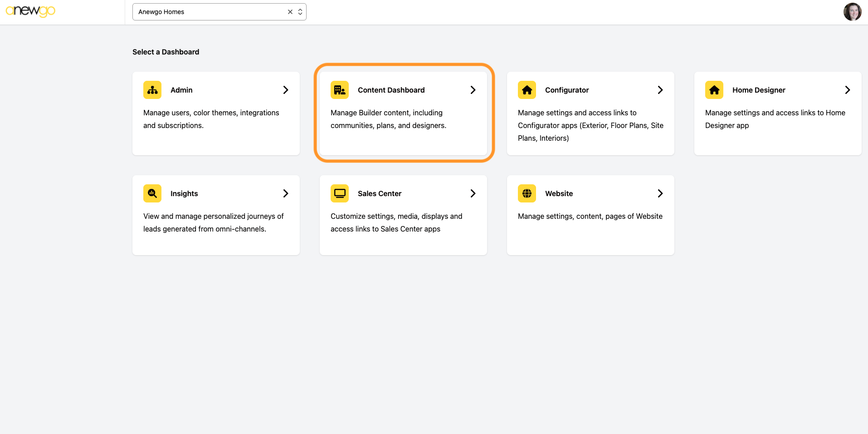Click the Website globe icon

(527, 193)
